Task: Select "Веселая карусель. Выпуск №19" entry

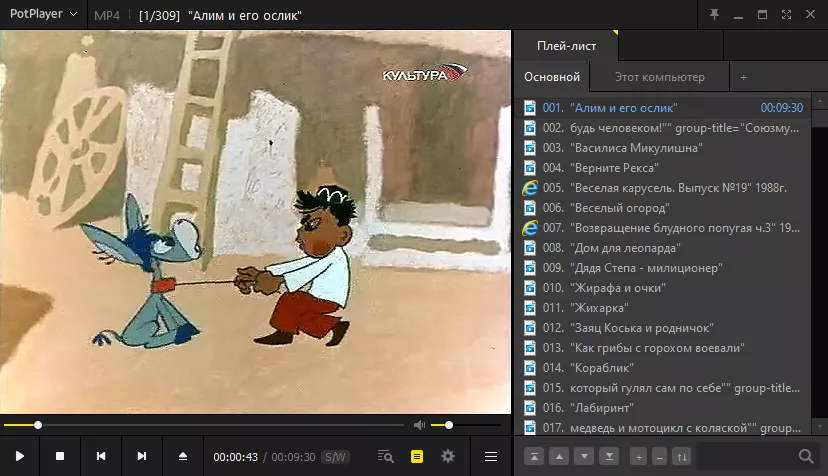Action: point(663,188)
